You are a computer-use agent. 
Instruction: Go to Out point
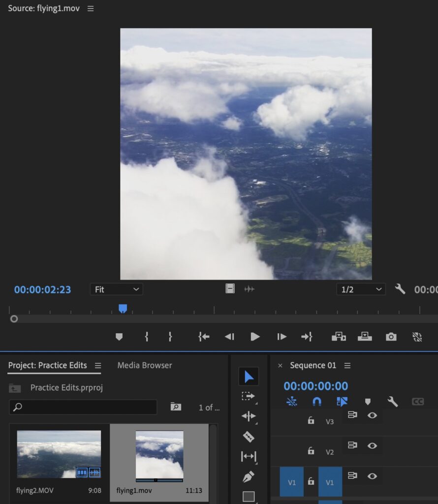click(307, 337)
